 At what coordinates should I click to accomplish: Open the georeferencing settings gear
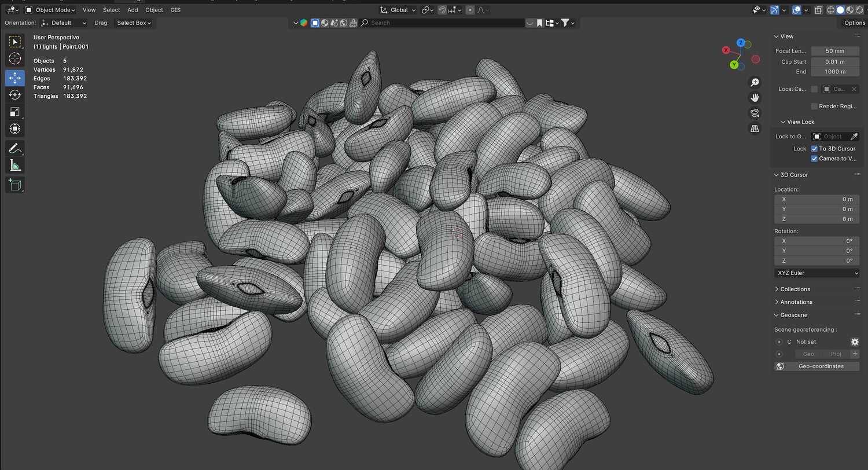pos(854,342)
